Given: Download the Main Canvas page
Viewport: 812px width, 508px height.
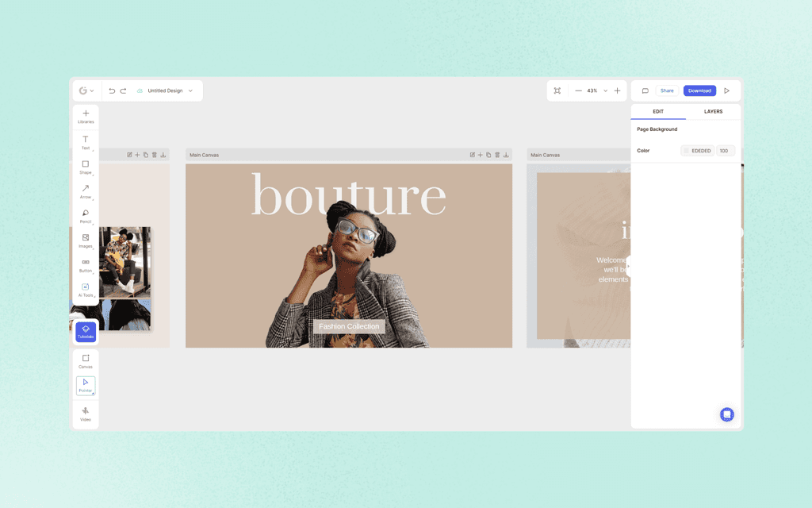Looking at the screenshot, I should (x=507, y=155).
